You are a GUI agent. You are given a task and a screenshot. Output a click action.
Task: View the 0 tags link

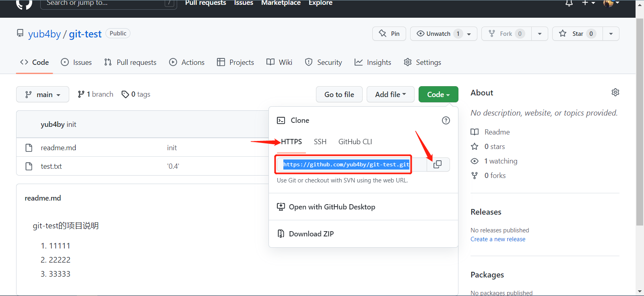tap(136, 94)
